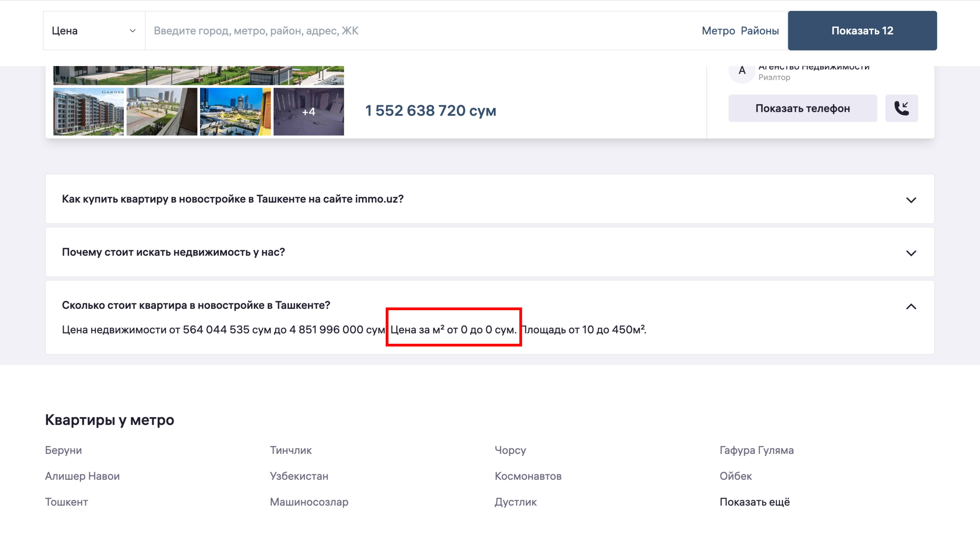Screen dimensions: 980x555
Task: Click the 'Площадь от 10 до 450м²' text
Action: point(584,329)
